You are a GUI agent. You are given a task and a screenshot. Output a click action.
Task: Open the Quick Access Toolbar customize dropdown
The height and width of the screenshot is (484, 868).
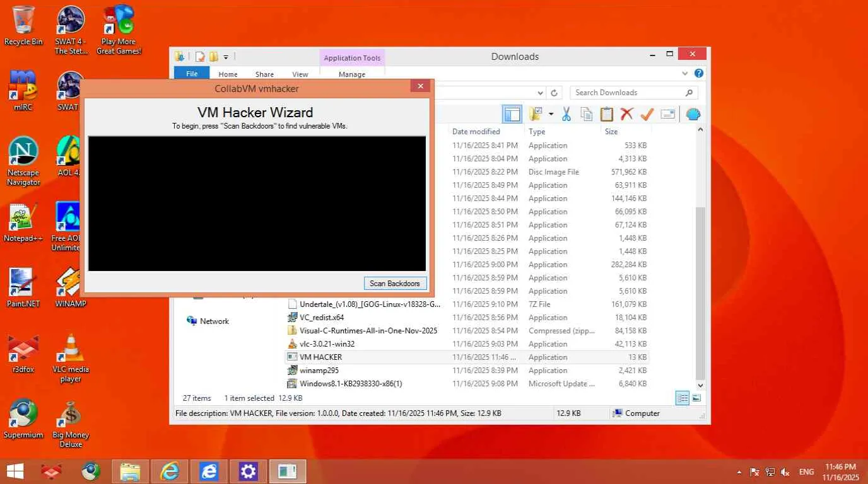pyautogui.click(x=226, y=57)
